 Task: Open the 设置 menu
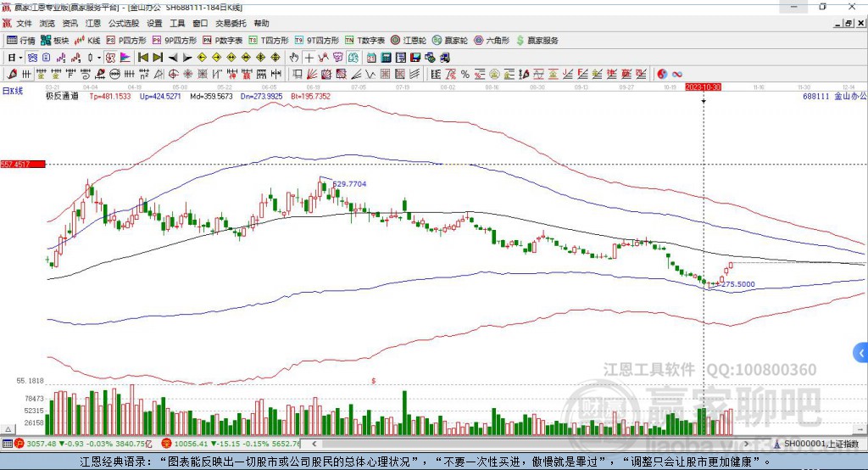pos(154,23)
